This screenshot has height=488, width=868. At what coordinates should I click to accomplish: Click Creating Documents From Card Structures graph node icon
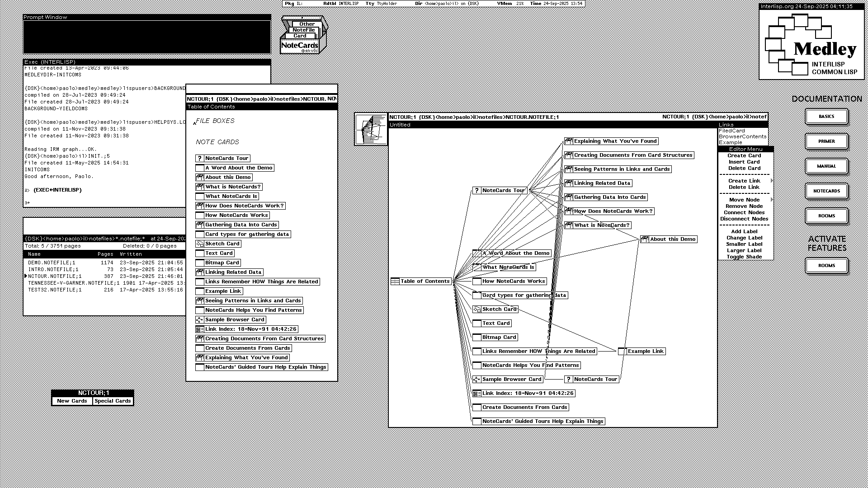pos(569,155)
